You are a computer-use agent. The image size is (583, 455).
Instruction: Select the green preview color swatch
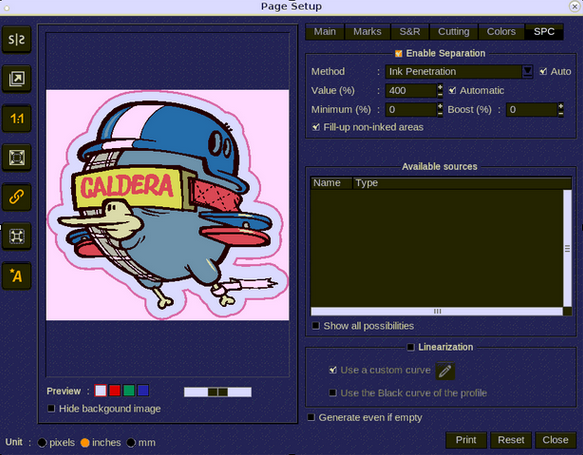(x=129, y=391)
